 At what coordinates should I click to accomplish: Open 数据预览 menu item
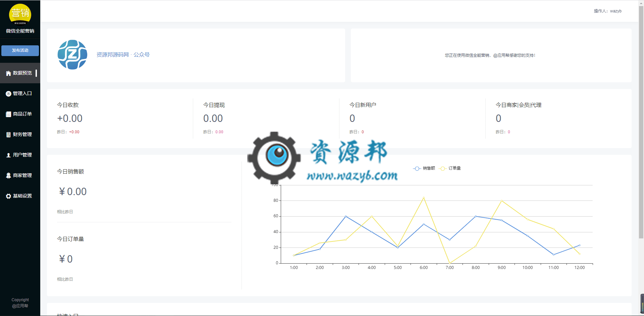20,73
